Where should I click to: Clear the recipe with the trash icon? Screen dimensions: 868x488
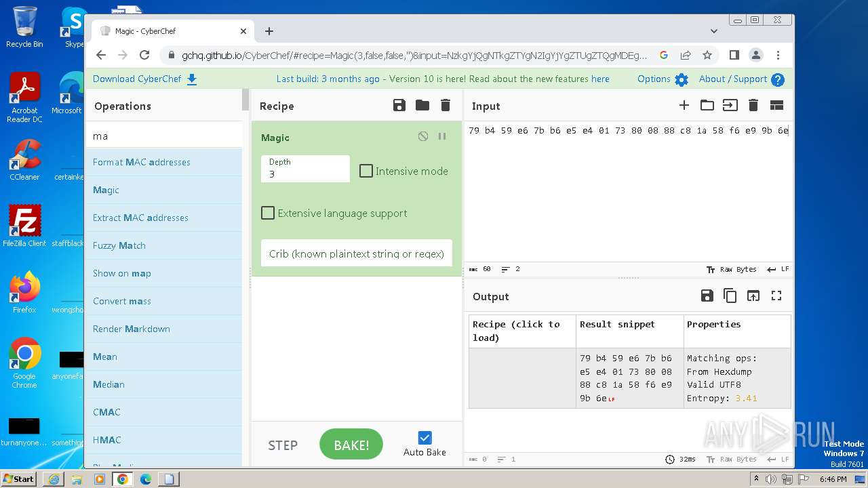point(446,105)
